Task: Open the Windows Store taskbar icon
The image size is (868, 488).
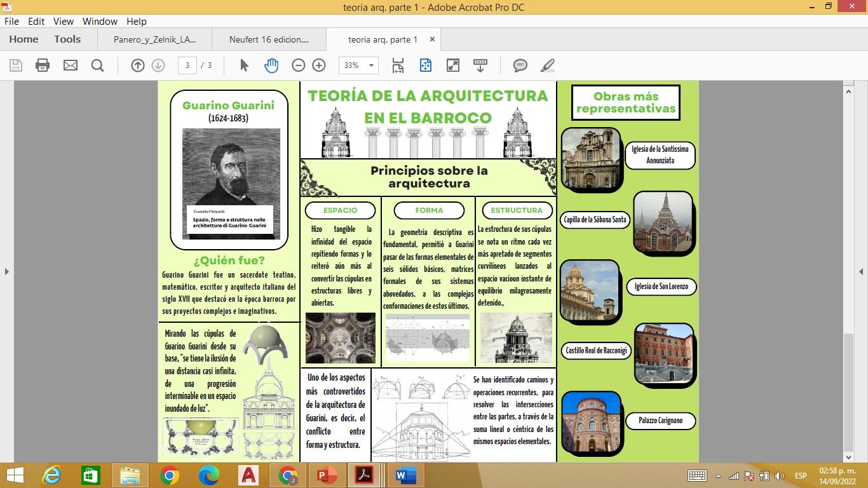Action: pos(91,475)
